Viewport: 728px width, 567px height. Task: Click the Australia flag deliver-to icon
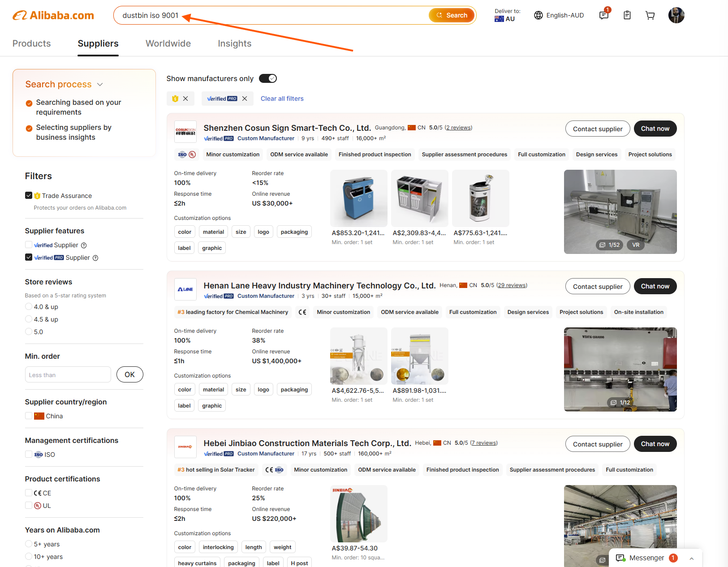pyautogui.click(x=499, y=19)
